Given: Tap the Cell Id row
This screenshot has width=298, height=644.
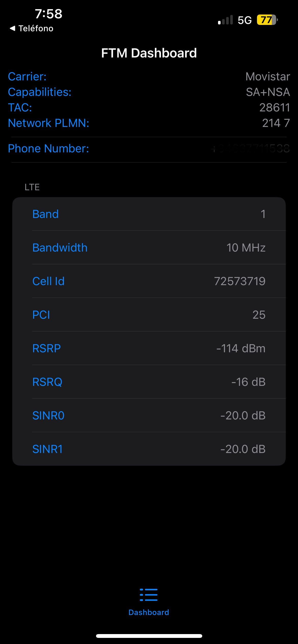Looking at the screenshot, I should [149, 281].
